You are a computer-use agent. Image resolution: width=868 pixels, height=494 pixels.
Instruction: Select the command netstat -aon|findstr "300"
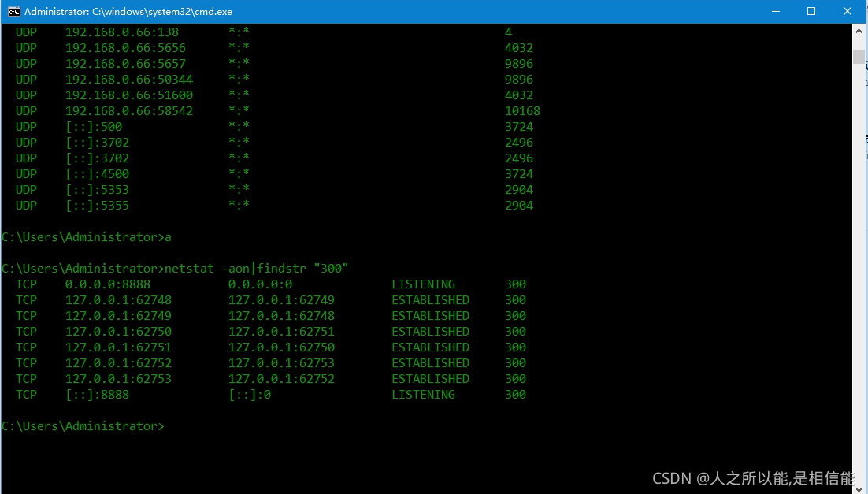click(x=257, y=269)
